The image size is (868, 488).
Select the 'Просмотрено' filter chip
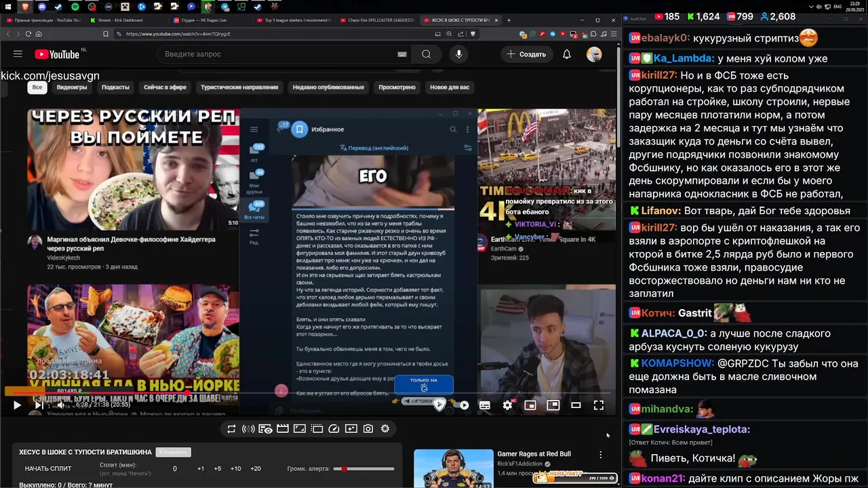(397, 87)
